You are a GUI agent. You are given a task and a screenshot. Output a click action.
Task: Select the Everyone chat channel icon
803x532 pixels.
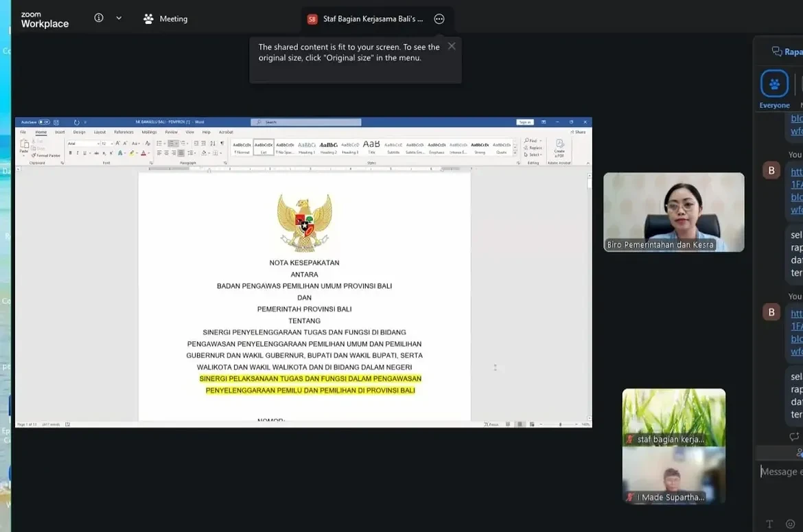774,84
